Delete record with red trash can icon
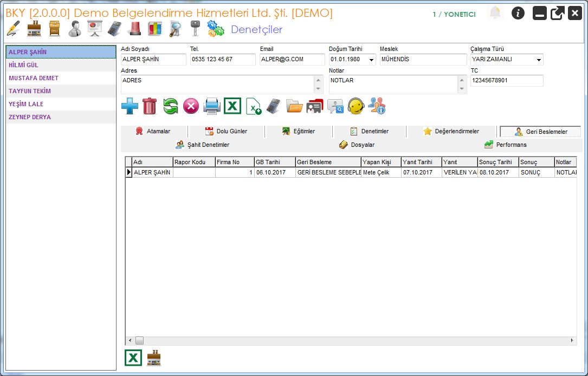 click(x=150, y=106)
